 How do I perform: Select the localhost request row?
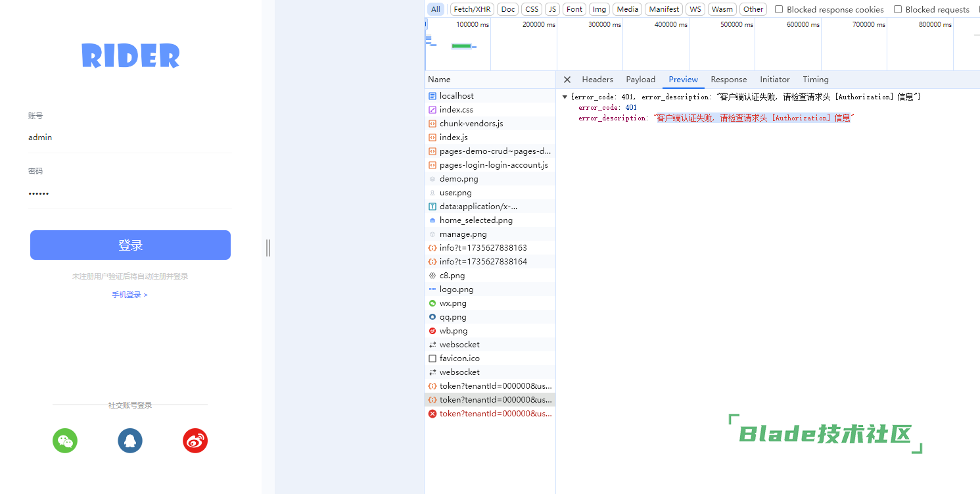click(x=490, y=96)
